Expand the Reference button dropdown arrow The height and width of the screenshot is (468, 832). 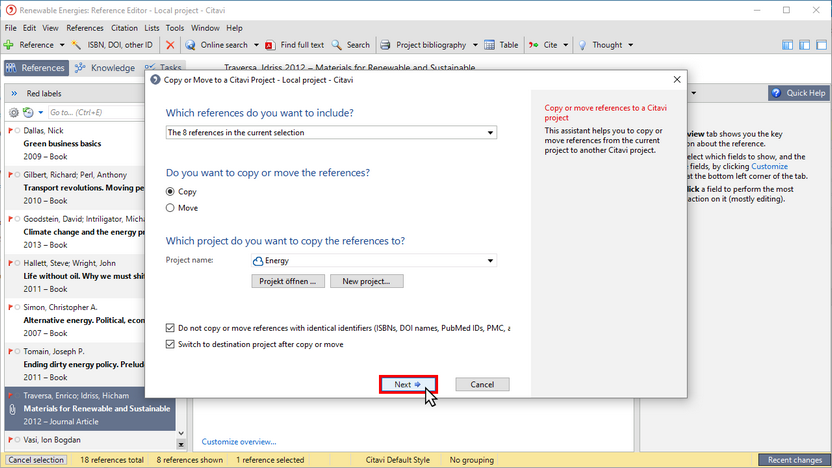click(62, 45)
